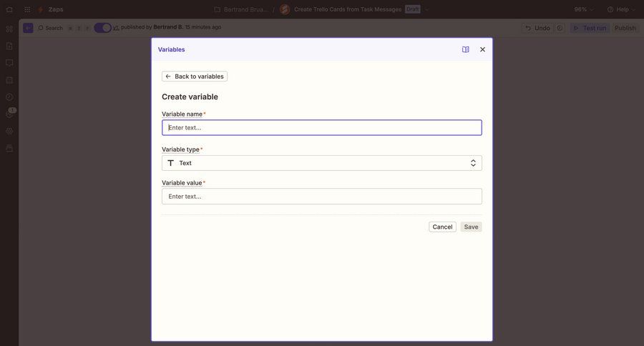Open the v1 version link
Screen dimensions: 644x346
[116, 27]
